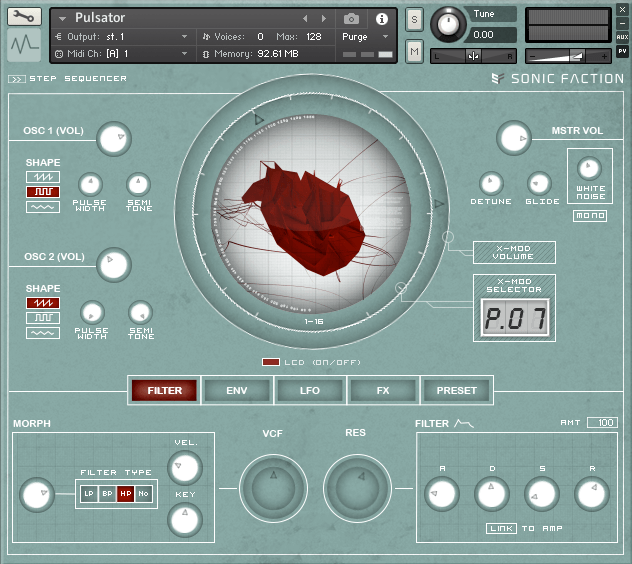Go to the previous instrument preset arrow
The height and width of the screenshot is (564, 632).
(305, 19)
